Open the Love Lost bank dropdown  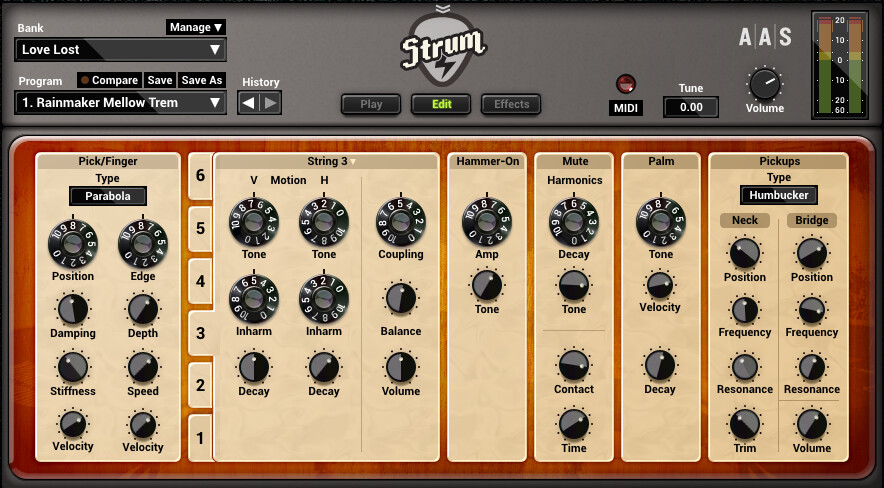pos(121,50)
